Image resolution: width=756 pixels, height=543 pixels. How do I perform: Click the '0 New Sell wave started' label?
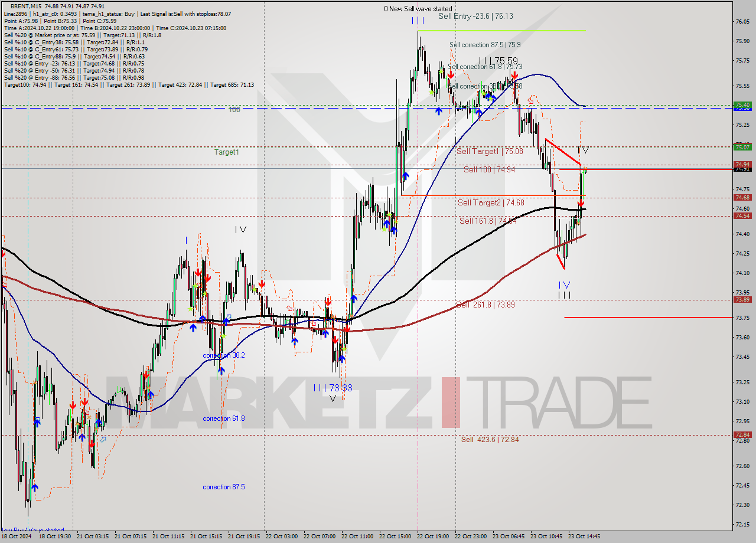click(418, 9)
